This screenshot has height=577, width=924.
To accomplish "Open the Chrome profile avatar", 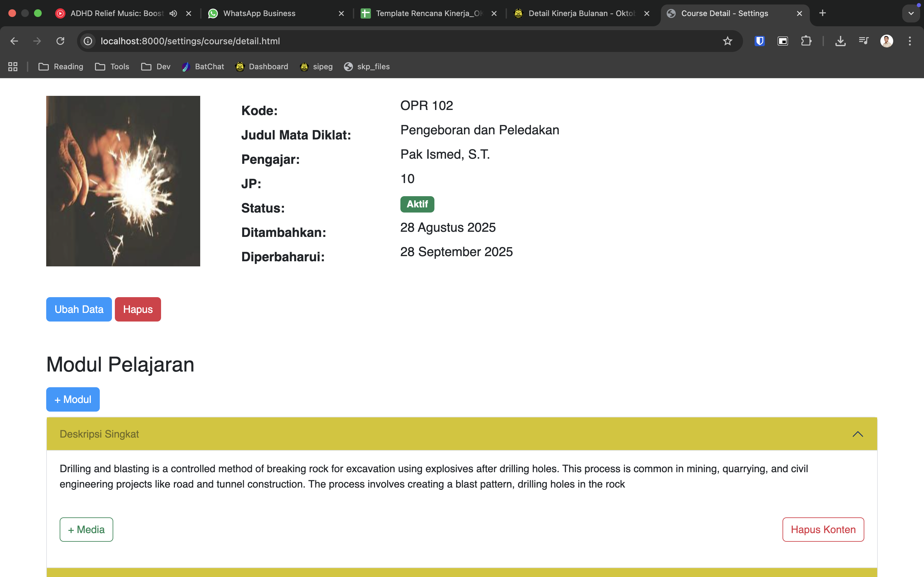I will coord(886,41).
